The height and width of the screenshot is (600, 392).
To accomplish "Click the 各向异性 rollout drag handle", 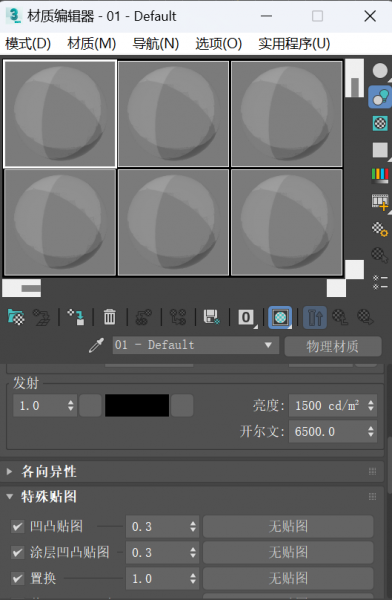I will 372,471.
